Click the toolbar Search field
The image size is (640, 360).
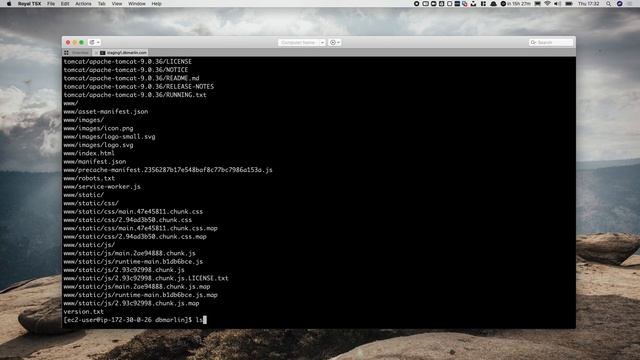[x=551, y=42]
